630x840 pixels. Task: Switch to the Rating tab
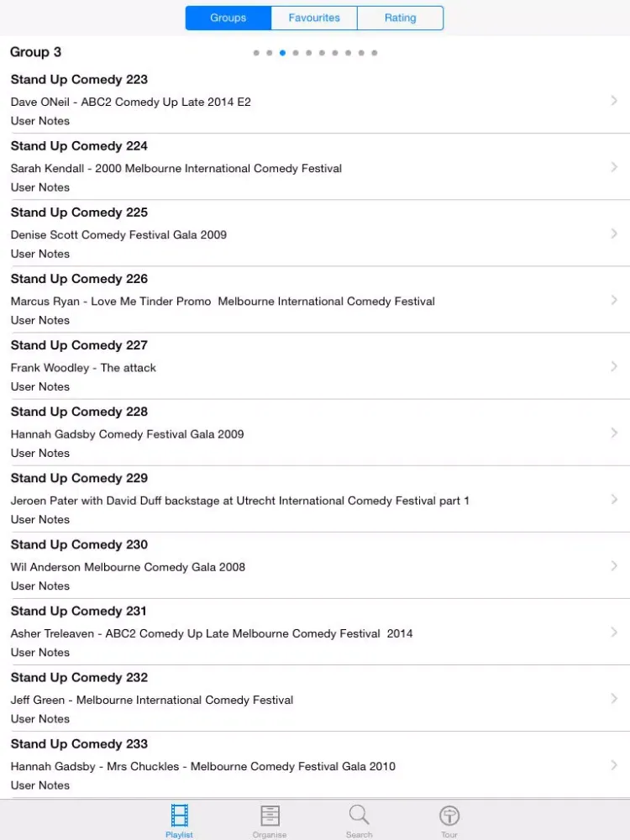400,18
